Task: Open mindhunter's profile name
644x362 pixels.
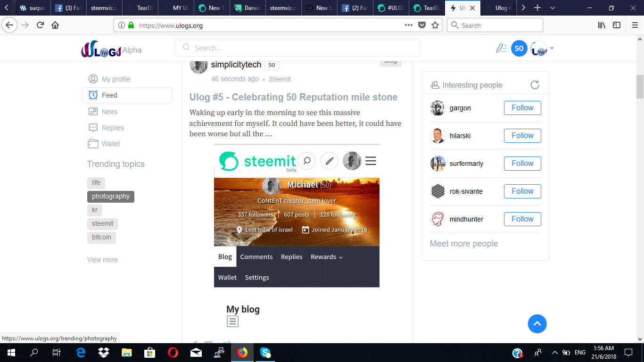Action: (466, 219)
